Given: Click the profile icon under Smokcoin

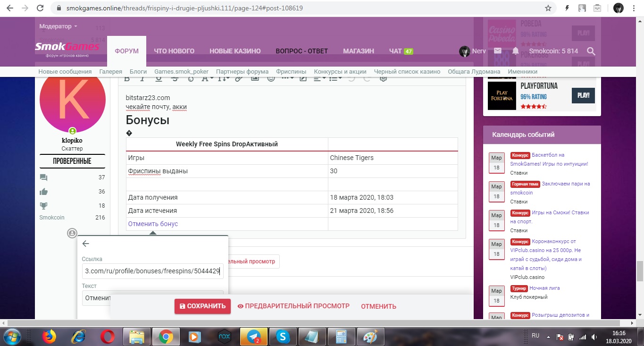Looking at the screenshot, I should pos(72,233).
